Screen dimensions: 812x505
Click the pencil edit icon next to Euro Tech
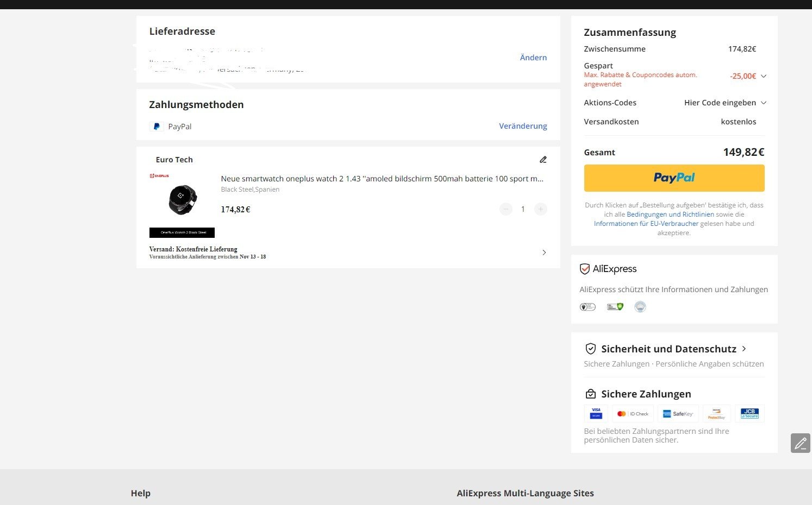[543, 160]
